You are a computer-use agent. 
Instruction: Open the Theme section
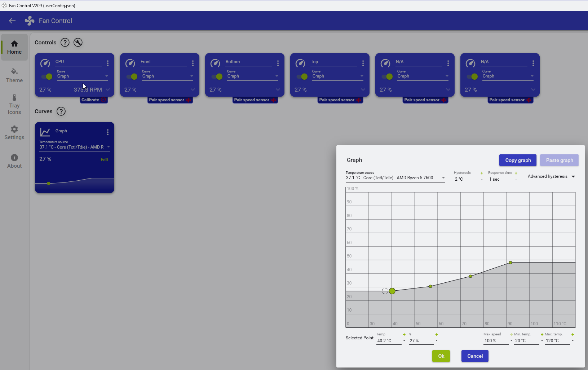14,75
